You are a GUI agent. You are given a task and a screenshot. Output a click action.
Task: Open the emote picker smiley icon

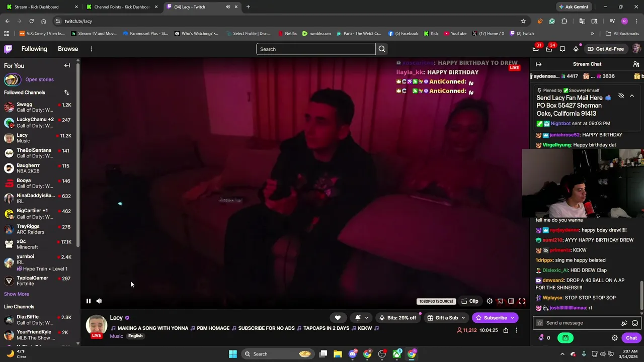[x=635, y=323]
